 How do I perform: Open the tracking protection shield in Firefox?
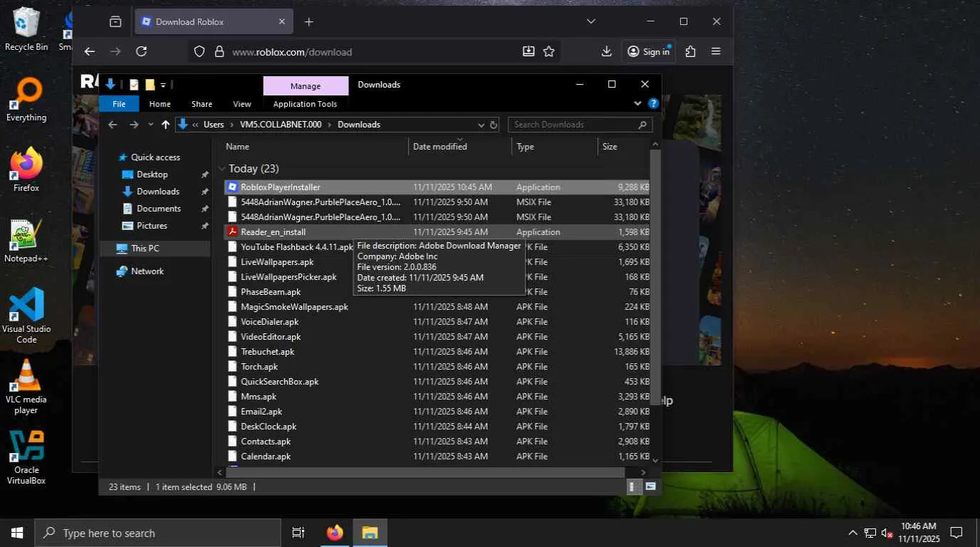point(199,51)
